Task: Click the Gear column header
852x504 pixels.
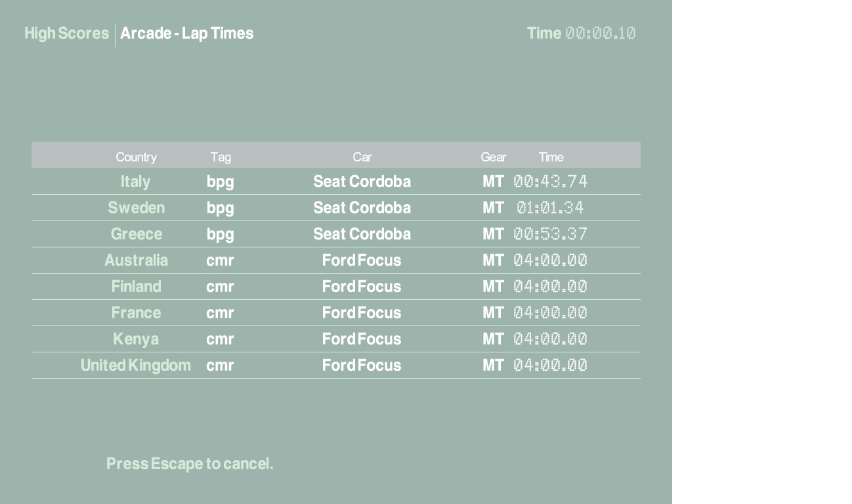Action: [x=493, y=157]
